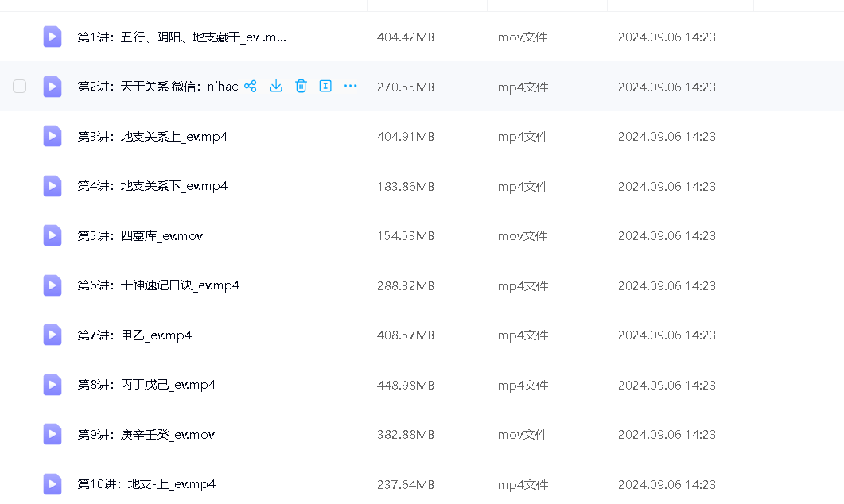Image resolution: width=844 pixels, height=504 pixels.
Task: Click mov文件 type of 第5讲 row
Action: [523, 236]
